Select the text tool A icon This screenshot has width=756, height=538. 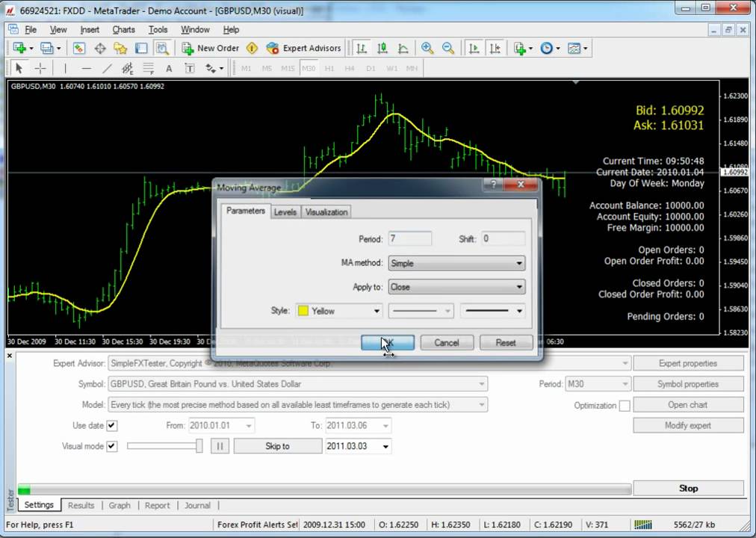pyautogui.click(x=170, y=69)
